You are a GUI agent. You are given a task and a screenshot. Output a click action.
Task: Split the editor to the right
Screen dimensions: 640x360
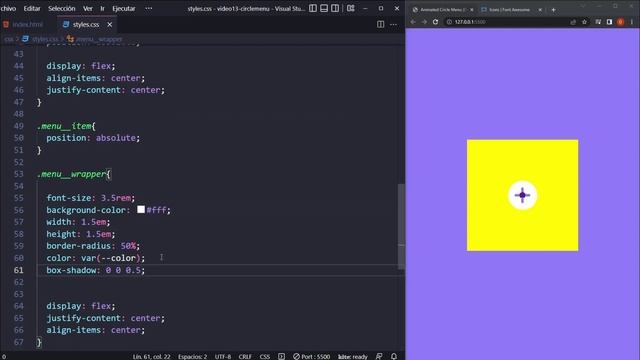[380, 24]
